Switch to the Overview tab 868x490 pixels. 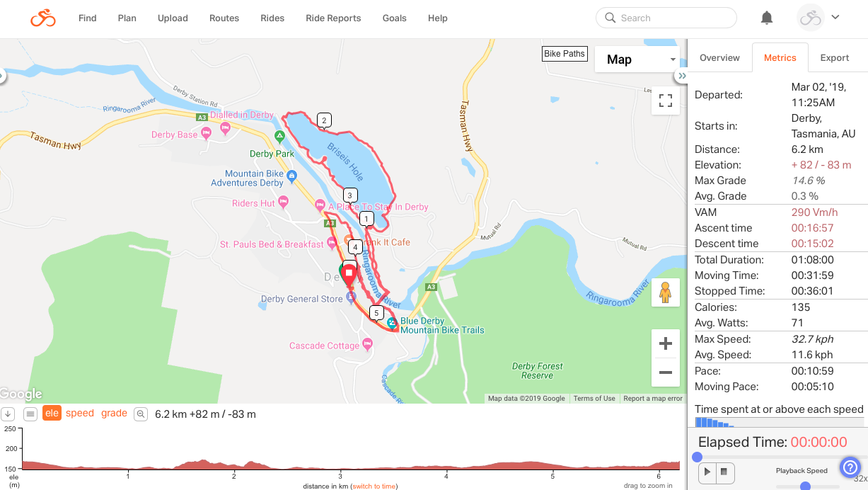(719, 58)
